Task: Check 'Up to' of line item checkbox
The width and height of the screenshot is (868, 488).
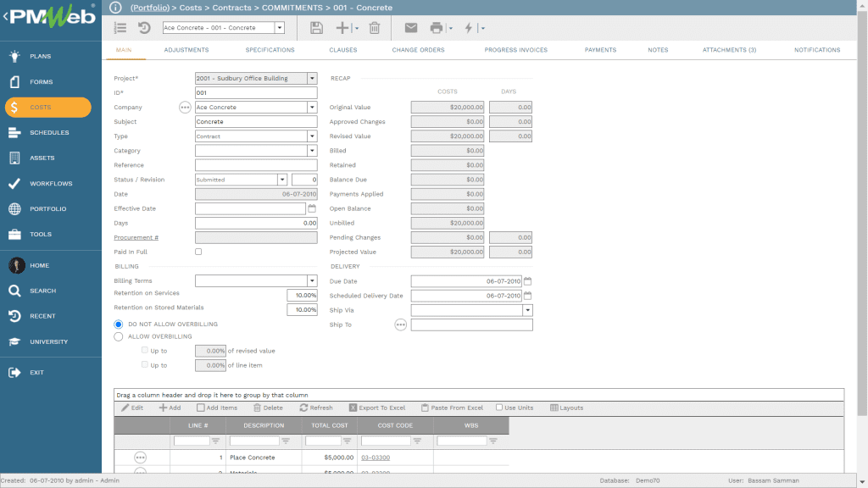Action: 144,364
